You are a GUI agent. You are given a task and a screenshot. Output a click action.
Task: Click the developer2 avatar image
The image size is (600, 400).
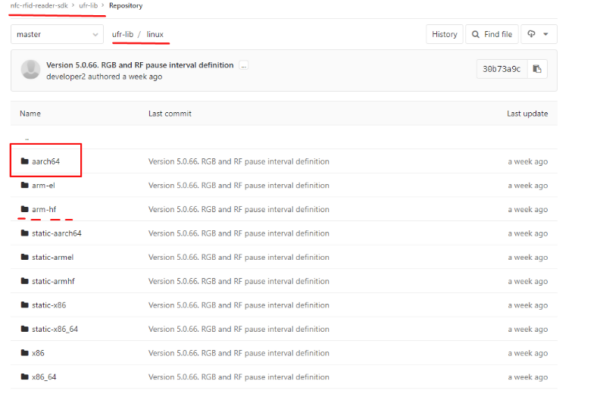tap(30, 69)
